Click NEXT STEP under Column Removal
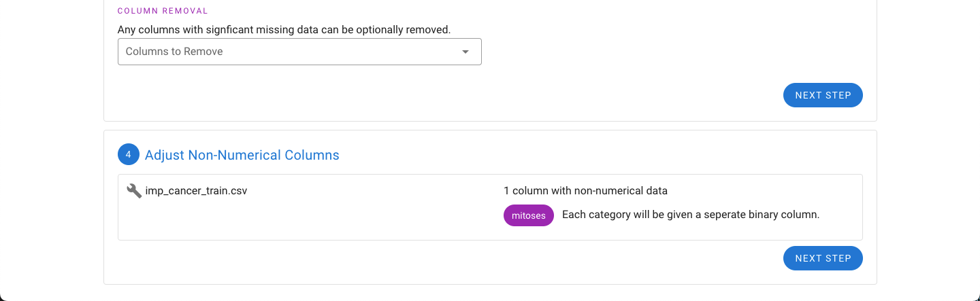The image size is (980, 301). tap(823, 95)
